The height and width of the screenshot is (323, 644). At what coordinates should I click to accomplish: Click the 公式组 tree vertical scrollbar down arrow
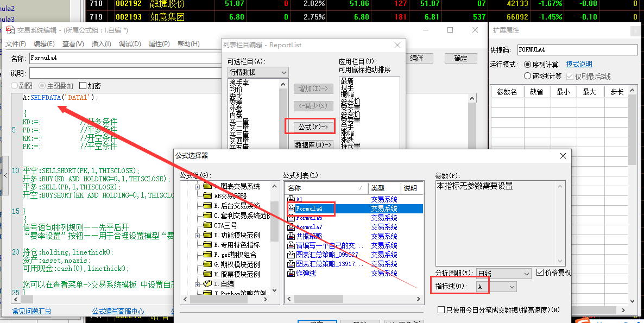tap(274, 291)
